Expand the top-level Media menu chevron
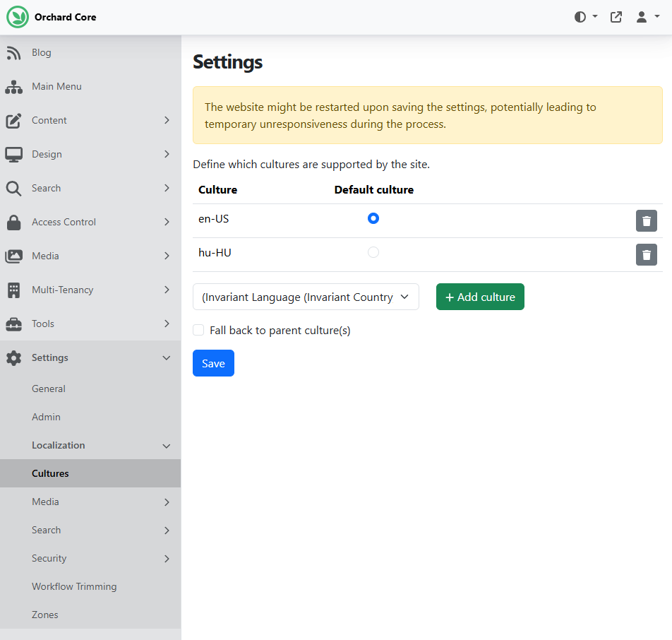 click(167, 256)
